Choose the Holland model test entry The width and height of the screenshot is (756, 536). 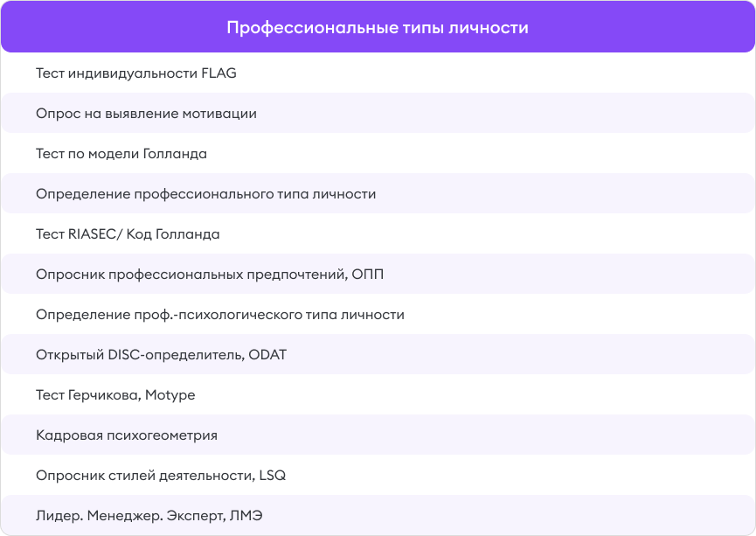click(122, 154)
